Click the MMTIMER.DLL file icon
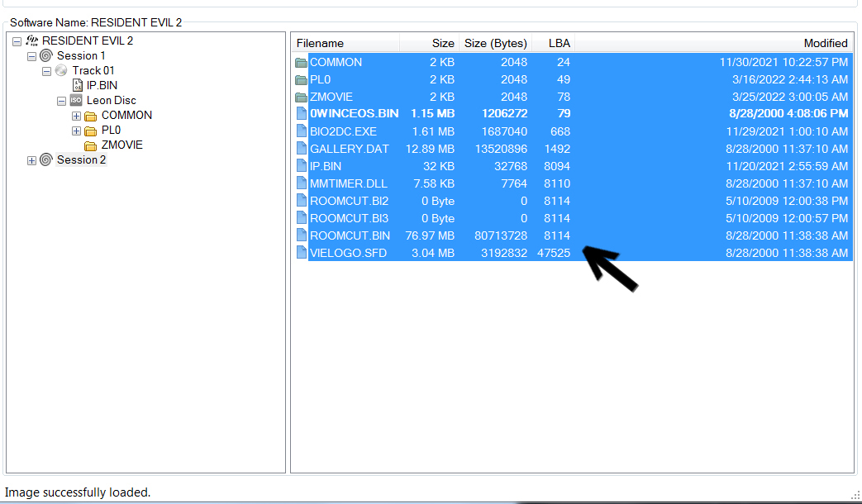The image size is (862, 504). [302, 183]
